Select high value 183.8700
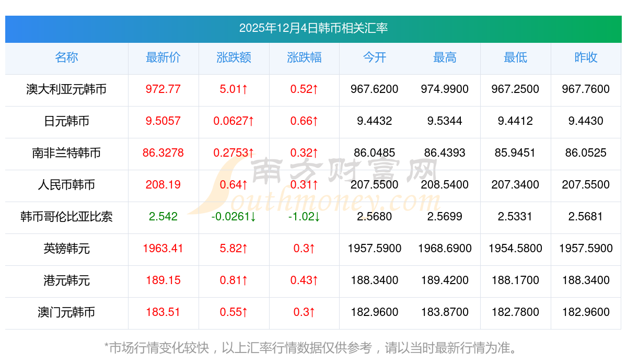This screenshot has height=364, width=627. coord(445,312)
